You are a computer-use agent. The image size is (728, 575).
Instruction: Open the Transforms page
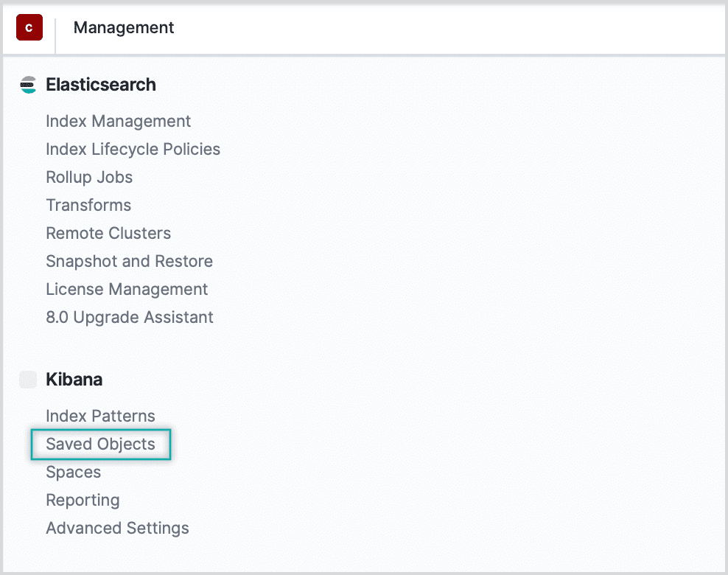pyautogui.click(x=88, y=205)
